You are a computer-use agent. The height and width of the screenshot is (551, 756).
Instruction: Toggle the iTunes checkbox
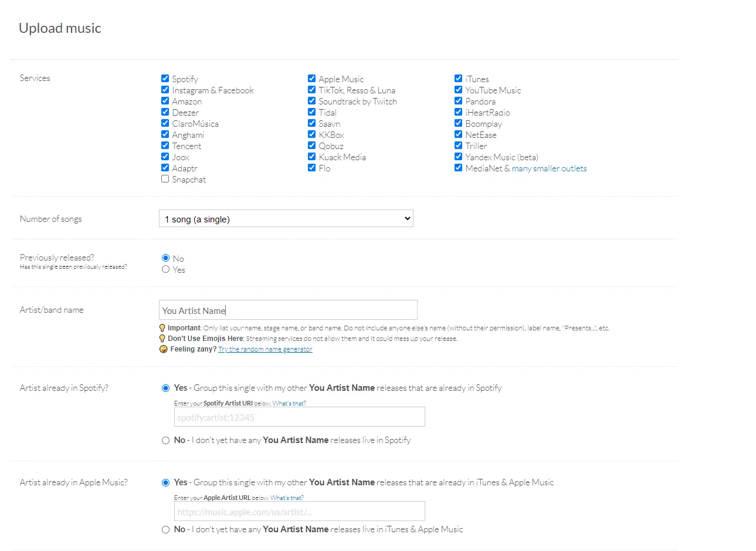[x=459, y=79]
